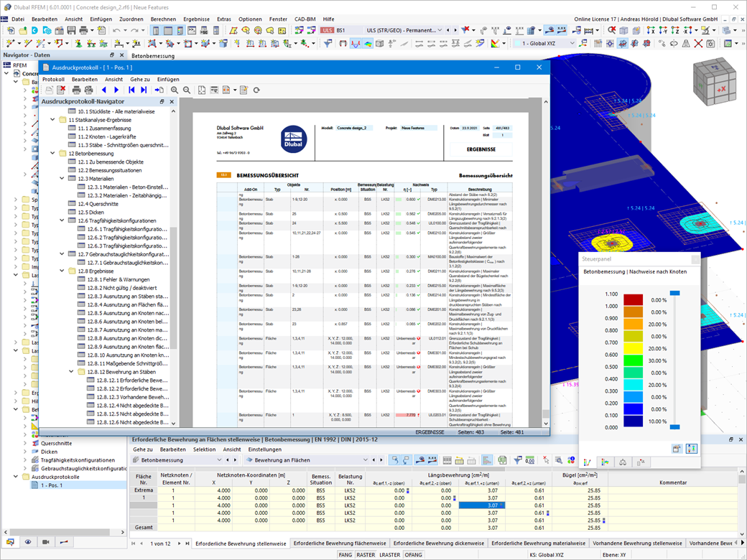Click the red 1.100 color swatch in Steuerpanel
This screenshot has width=747, height=560.
(x=633, y=300)
